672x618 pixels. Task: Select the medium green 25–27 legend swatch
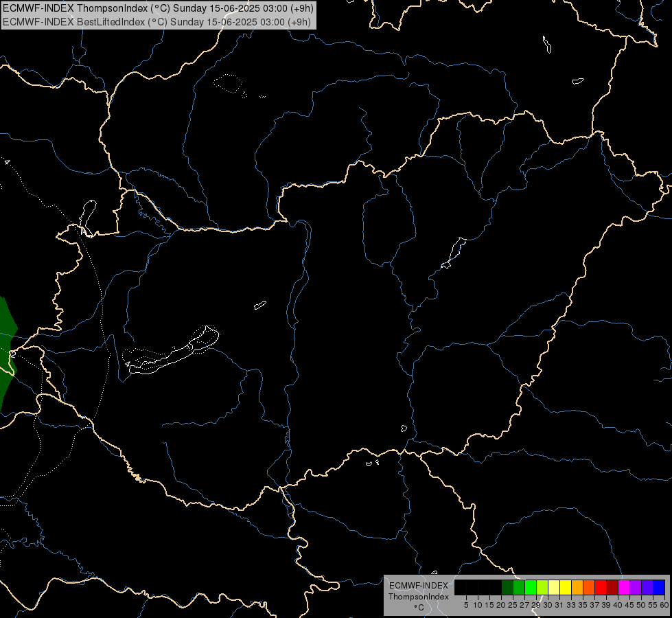[x=519, y=587]
